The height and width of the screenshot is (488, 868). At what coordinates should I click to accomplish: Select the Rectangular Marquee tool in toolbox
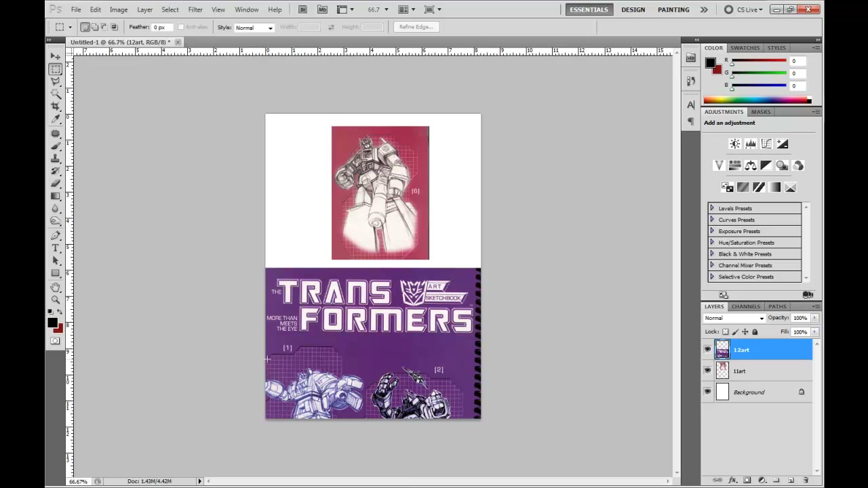point(56,69)
